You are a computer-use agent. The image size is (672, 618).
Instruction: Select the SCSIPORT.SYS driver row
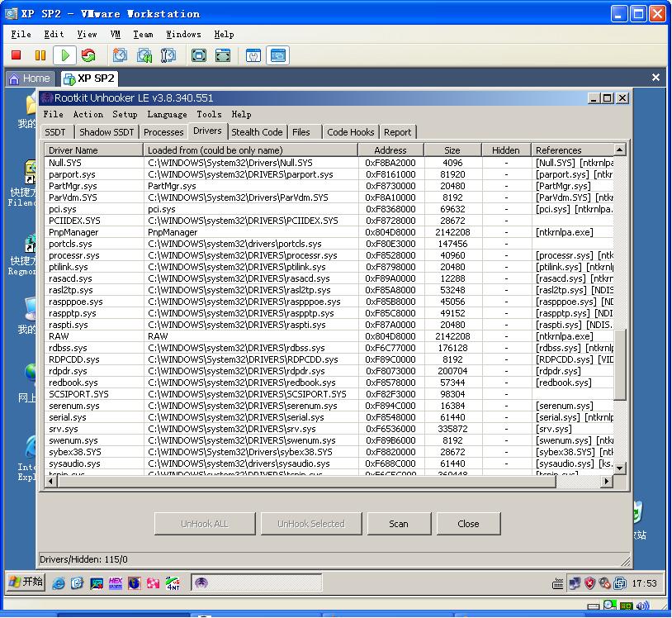329,394
